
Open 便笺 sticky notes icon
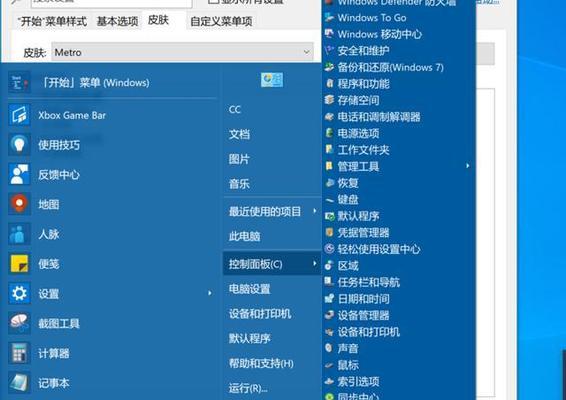19,264
